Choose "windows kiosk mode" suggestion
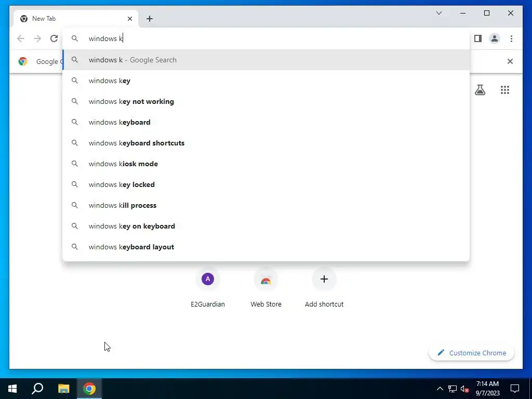 pyautogui.click(x=266, y=164)
